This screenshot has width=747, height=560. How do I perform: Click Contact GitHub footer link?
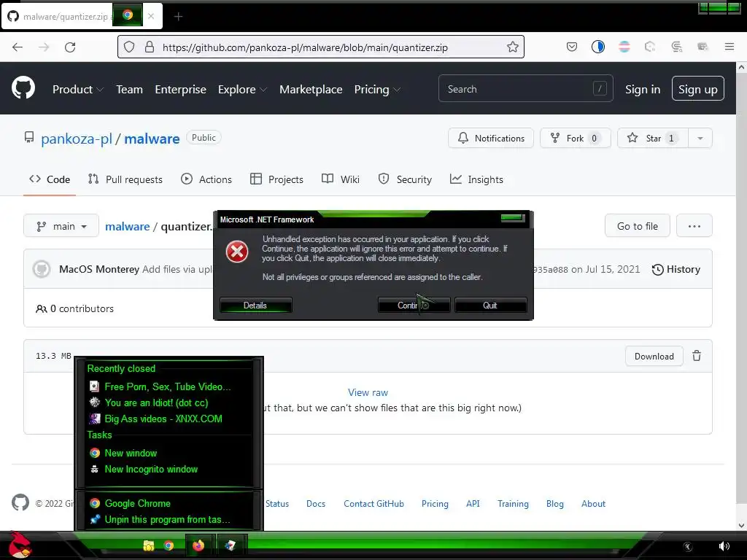tap(373, 504)
